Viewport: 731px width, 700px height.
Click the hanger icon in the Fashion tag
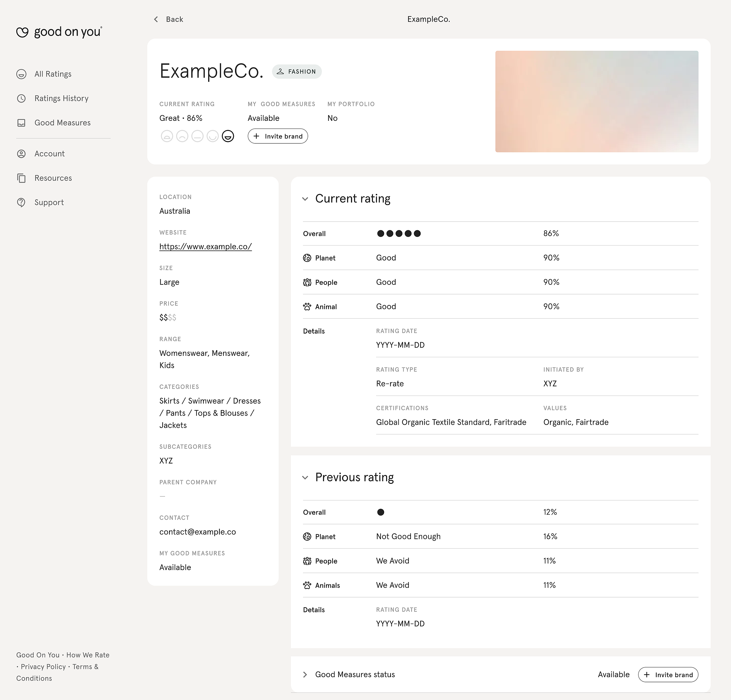click(x=280, y=72)
